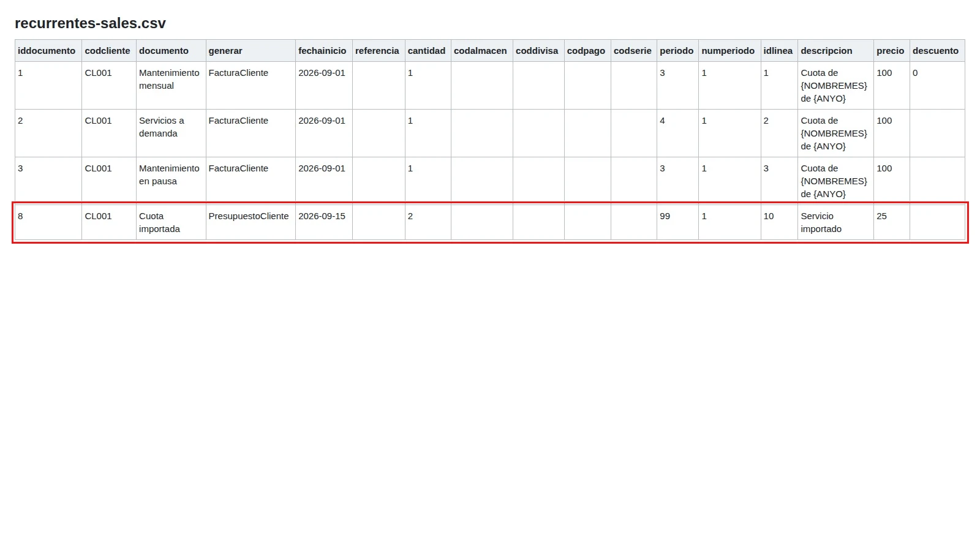This screenshot has height=551, width=980.
Task: Select the codpago column header
Action: click(587, 51)
